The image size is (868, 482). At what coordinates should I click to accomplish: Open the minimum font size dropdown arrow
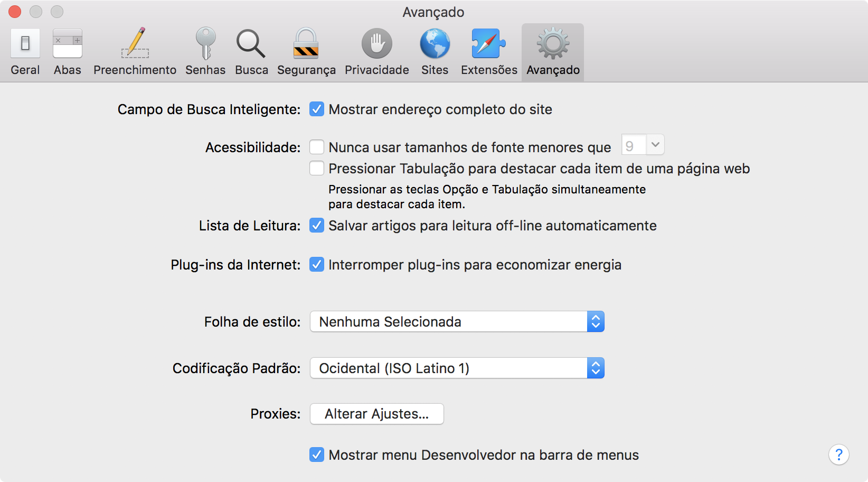tap(655, 145)
